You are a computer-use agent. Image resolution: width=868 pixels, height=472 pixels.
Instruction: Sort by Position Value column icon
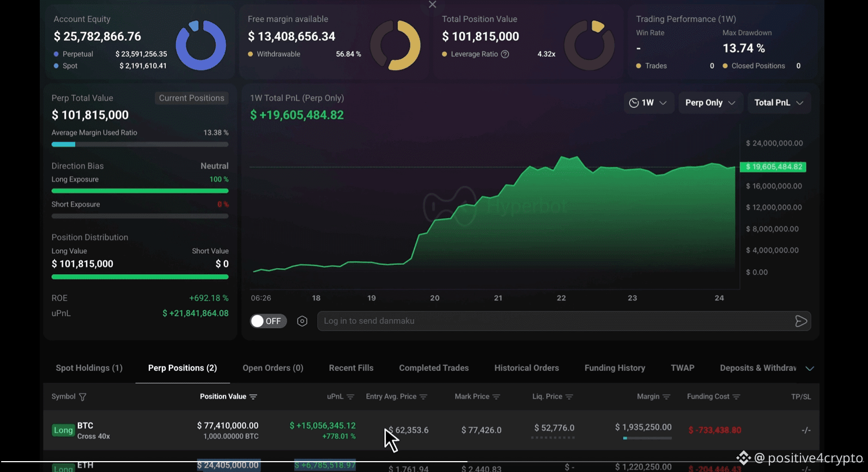pos(253,397)
